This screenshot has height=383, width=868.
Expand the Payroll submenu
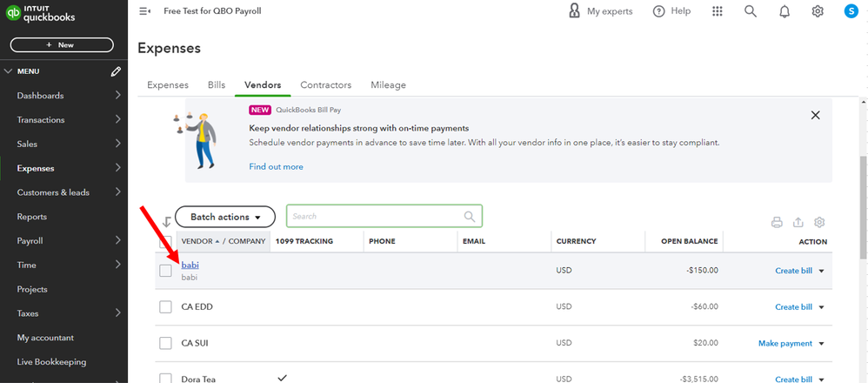tap(117, 240)
